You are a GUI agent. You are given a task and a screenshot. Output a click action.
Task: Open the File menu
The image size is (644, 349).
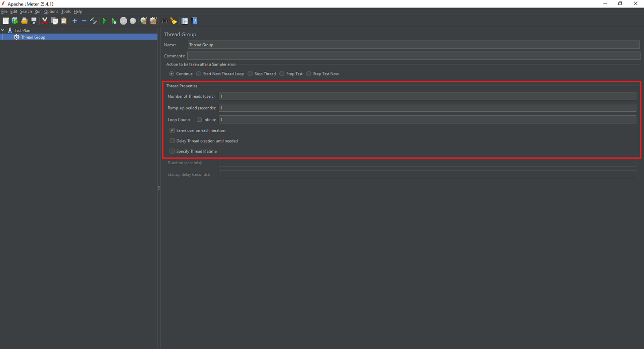pos(4,11)
